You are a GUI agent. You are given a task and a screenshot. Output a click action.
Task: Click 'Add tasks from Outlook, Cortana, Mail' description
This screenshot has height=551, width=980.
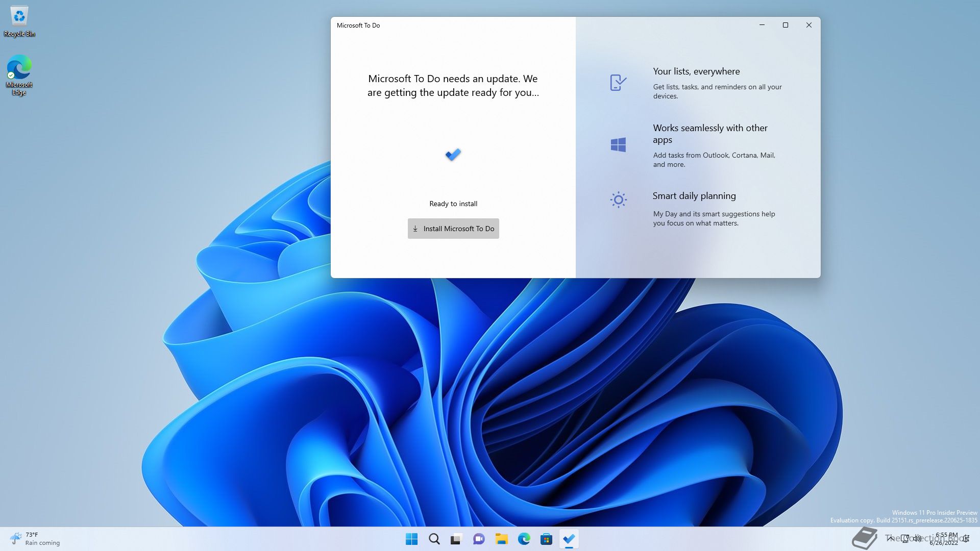coord(714,160)
